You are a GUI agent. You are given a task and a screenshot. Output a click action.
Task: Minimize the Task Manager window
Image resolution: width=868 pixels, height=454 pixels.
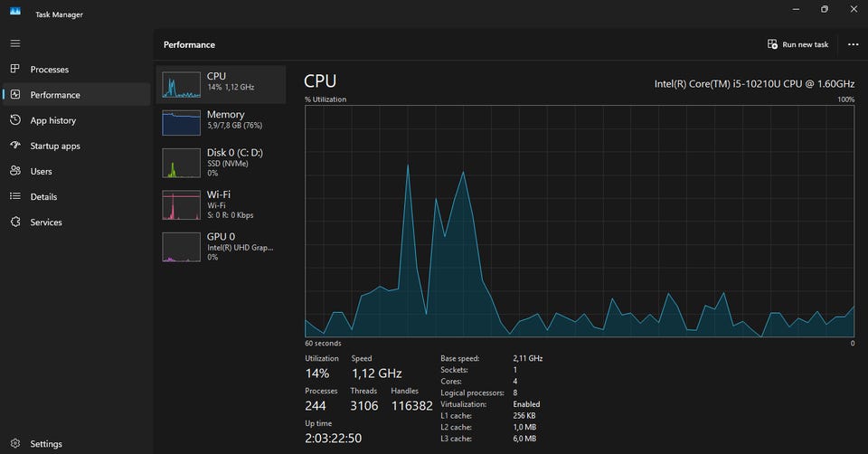[x=796, y=9]
